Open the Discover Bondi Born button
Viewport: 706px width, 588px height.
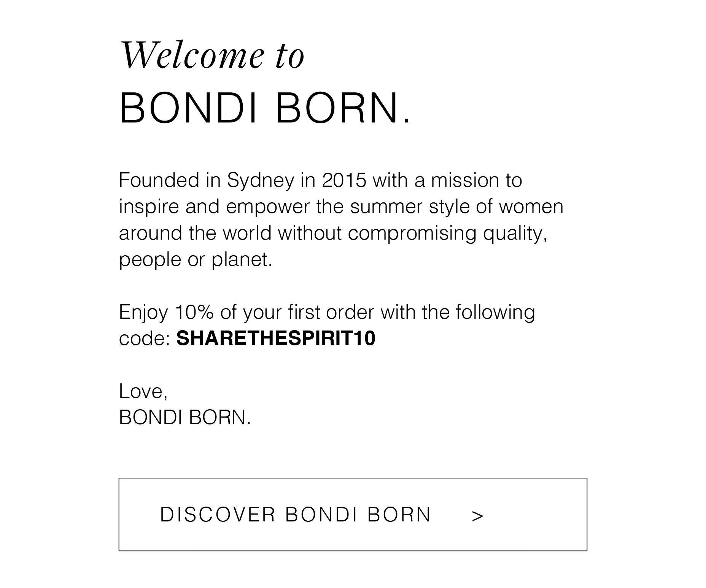click(353, 514)
